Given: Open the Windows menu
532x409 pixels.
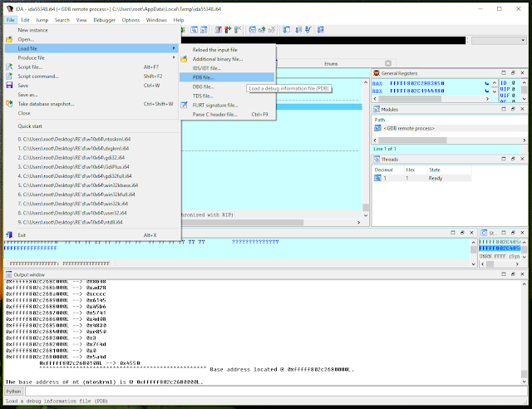Looking at the screenshot, I should tap(156, 20).
